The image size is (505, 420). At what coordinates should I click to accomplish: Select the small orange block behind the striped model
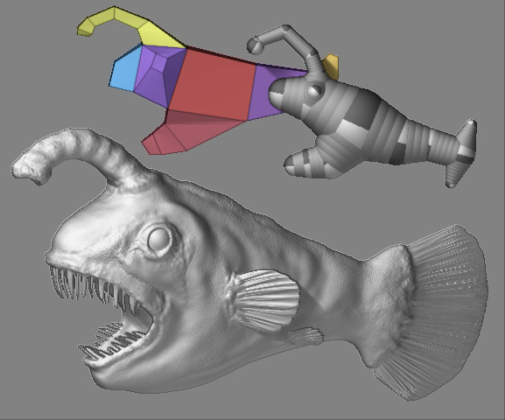(332, 66)
